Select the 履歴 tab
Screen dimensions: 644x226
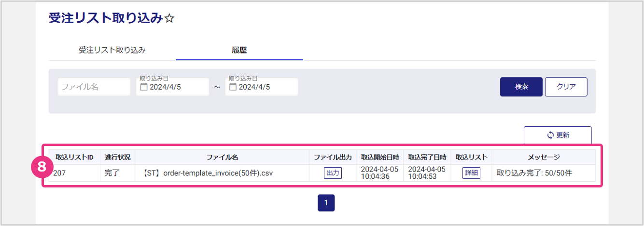click(239, 50)
